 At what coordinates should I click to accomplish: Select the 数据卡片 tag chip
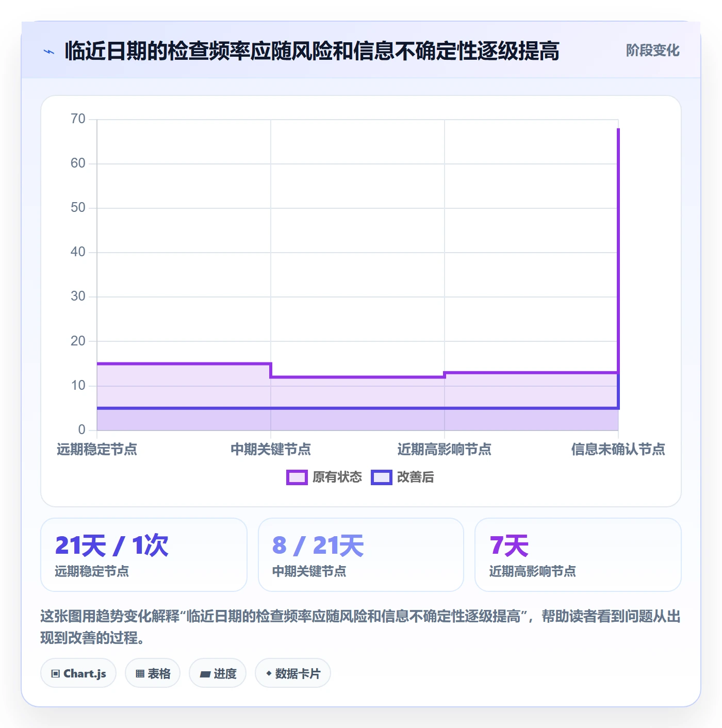(x=293, y=673)
